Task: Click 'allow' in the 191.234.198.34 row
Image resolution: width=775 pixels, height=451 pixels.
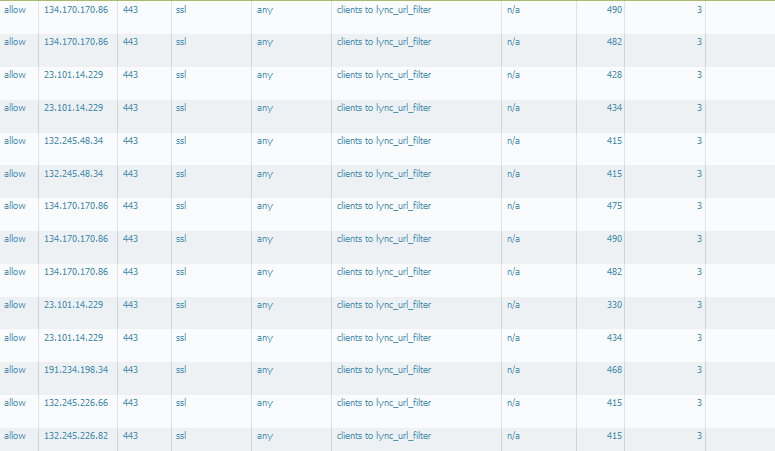Action: (x=15, y=370)
